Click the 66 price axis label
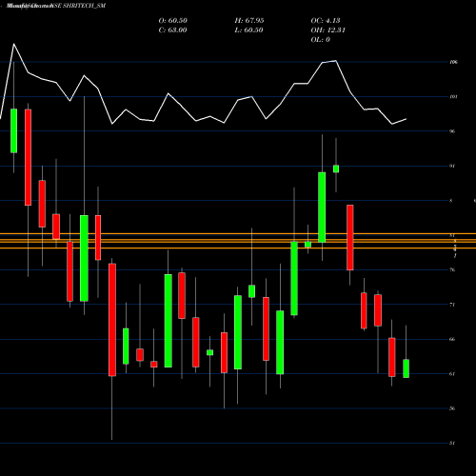476x476 pixels. pyautogui.click(x=452, y=339)
